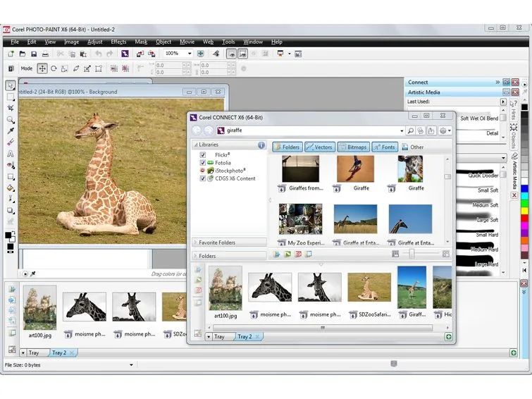532x399 pixels.
Task: Select the SDZooSafari giraffe thumbnail in tray
Action: pos(369,288)
